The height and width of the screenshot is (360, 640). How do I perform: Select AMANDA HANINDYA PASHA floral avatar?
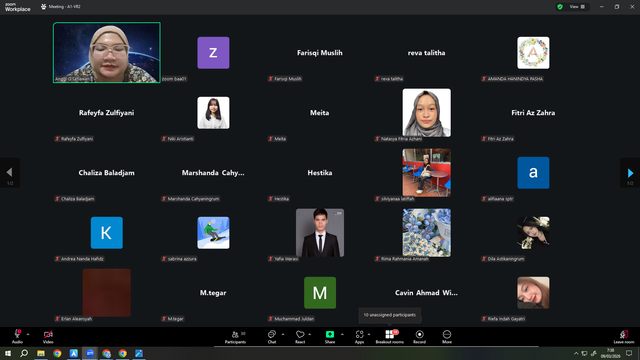(533, 53)
